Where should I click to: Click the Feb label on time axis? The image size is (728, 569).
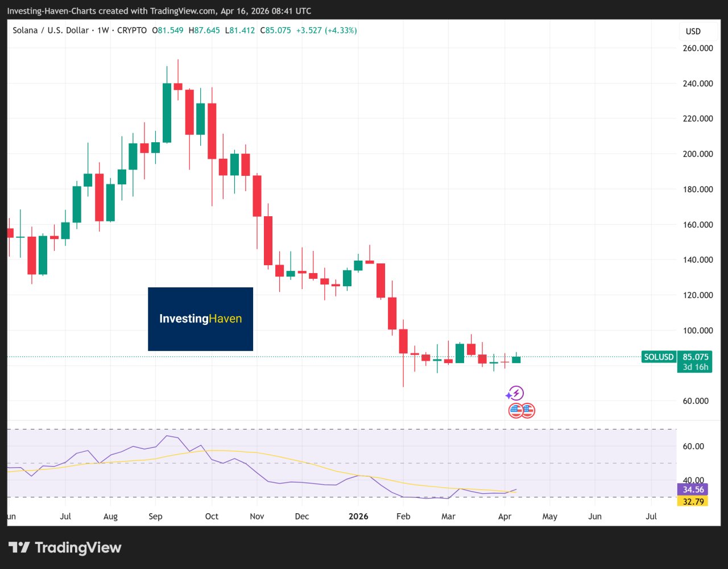(x=403, y=517)
